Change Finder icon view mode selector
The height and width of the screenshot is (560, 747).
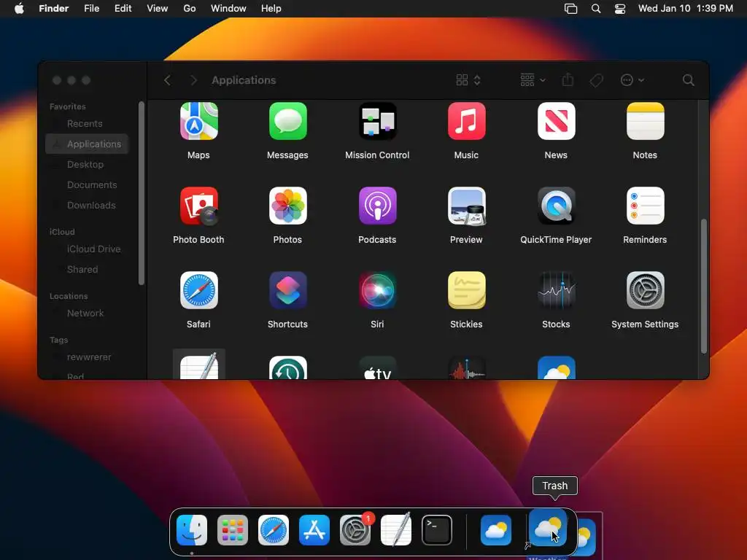point(468,80)
